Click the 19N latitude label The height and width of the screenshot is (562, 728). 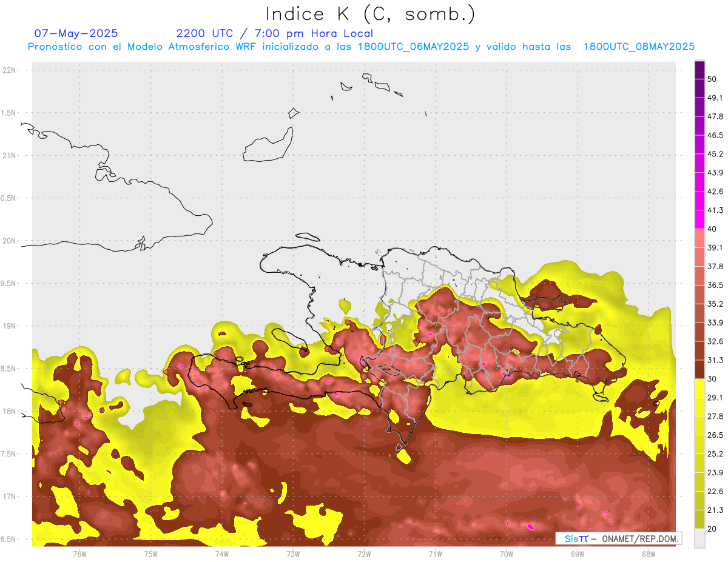tap(10, 326)
